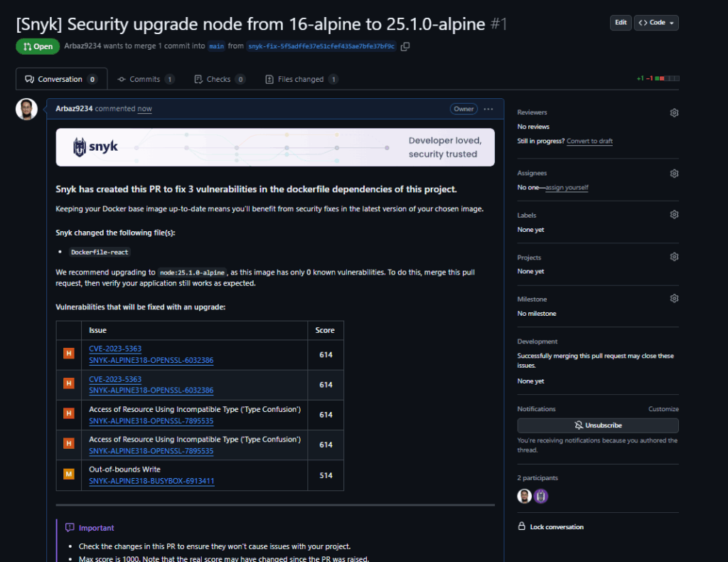Click the Out-of-bounds Write issue text

124,470
